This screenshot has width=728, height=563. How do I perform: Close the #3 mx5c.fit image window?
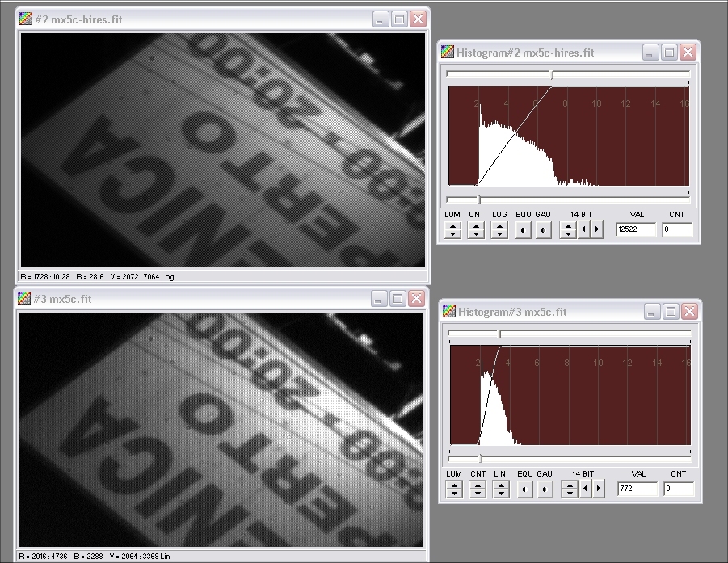click(416, 298)
